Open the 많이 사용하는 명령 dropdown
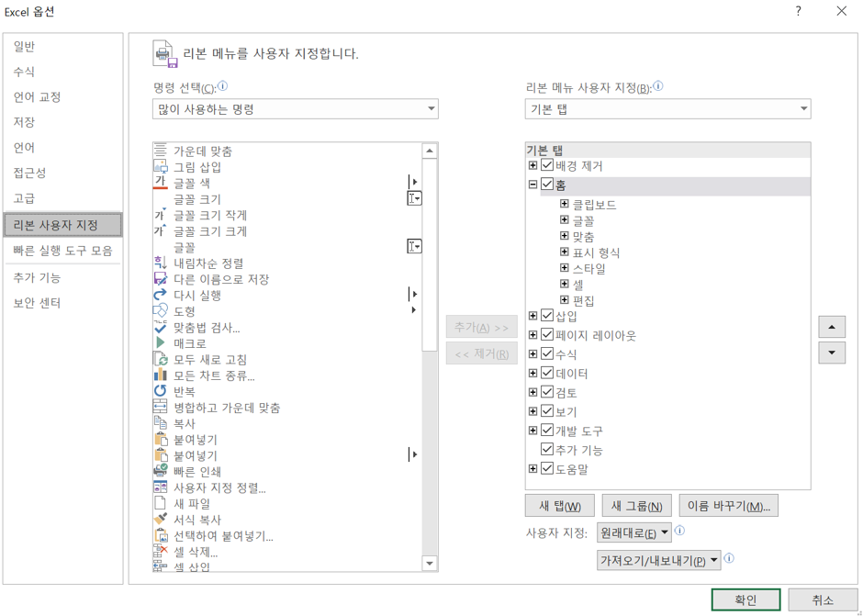Image resolution: width=863 pixels, height=616 pixels. click(x=295, y=109)
